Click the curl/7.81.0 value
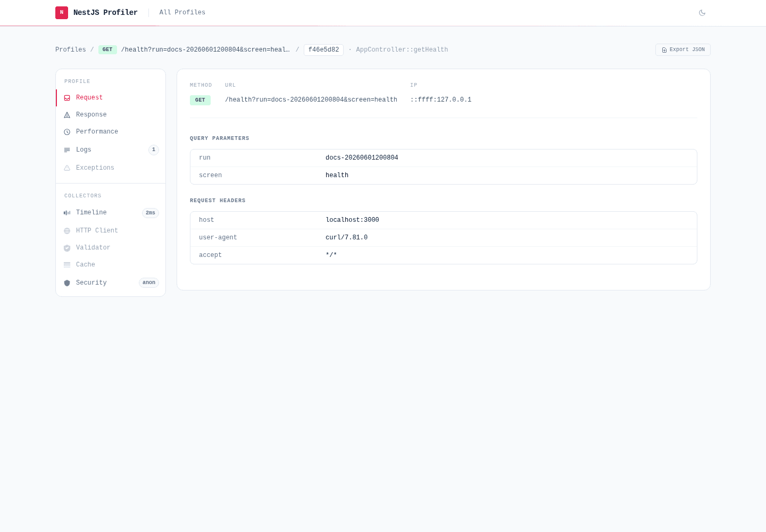The height and width of the screenshot is (532, 766). [x=346, y=237]
